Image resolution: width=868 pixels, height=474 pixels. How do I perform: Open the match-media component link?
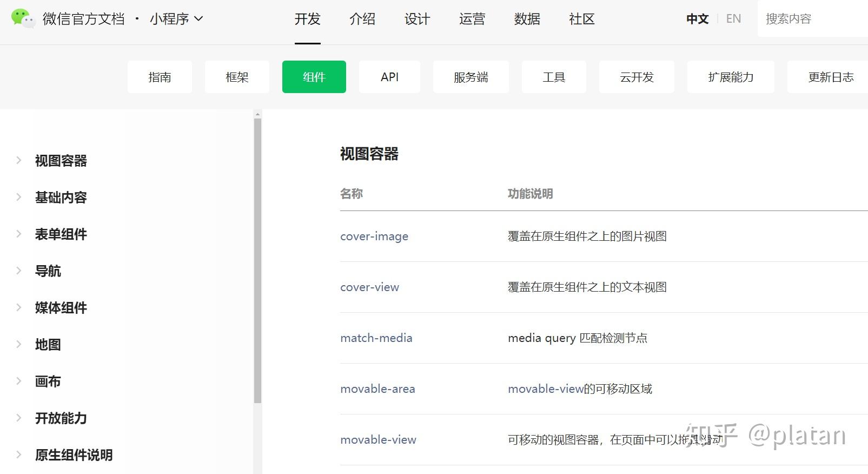tap(376, 338)
